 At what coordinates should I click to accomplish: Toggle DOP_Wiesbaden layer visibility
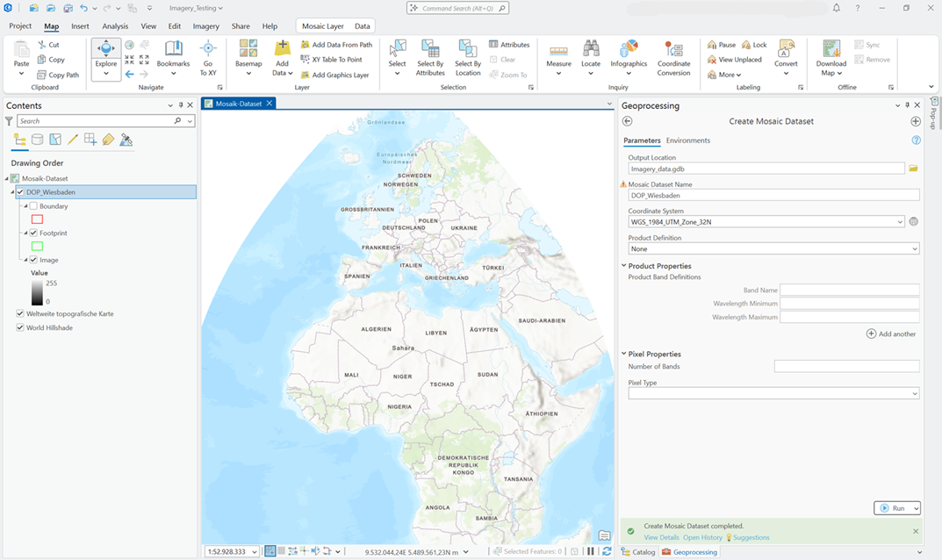tap(20, 192)
